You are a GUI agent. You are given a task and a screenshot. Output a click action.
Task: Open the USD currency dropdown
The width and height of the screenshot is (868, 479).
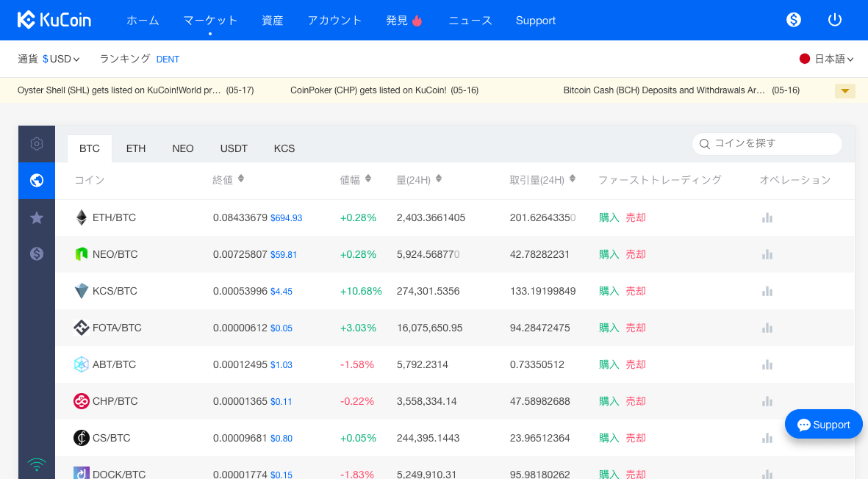pos(61,60)
